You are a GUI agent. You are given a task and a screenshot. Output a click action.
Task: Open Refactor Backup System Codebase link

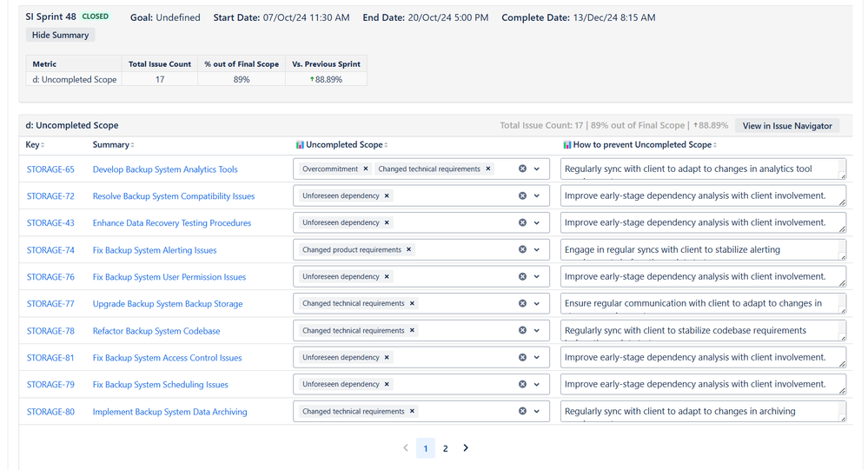(x=156, y=331)
